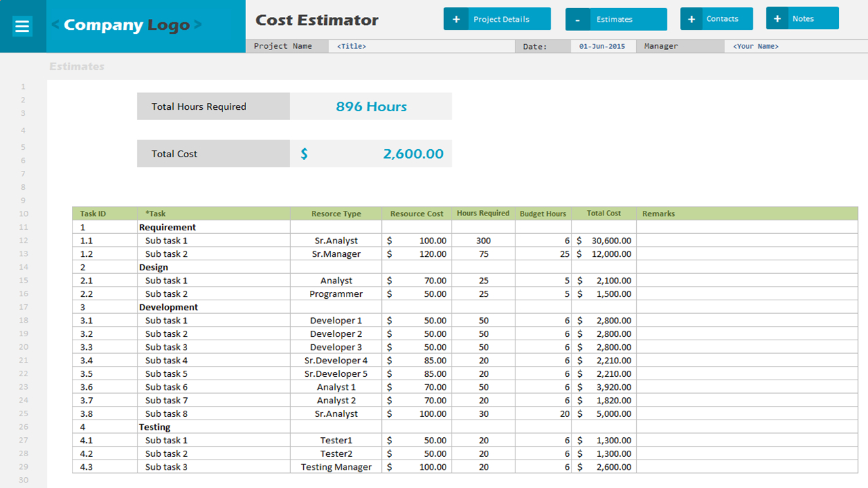Expand the Project Details section
Viewport: 868px width, 488px height.
pyautogui.click(x=502, y=20)
